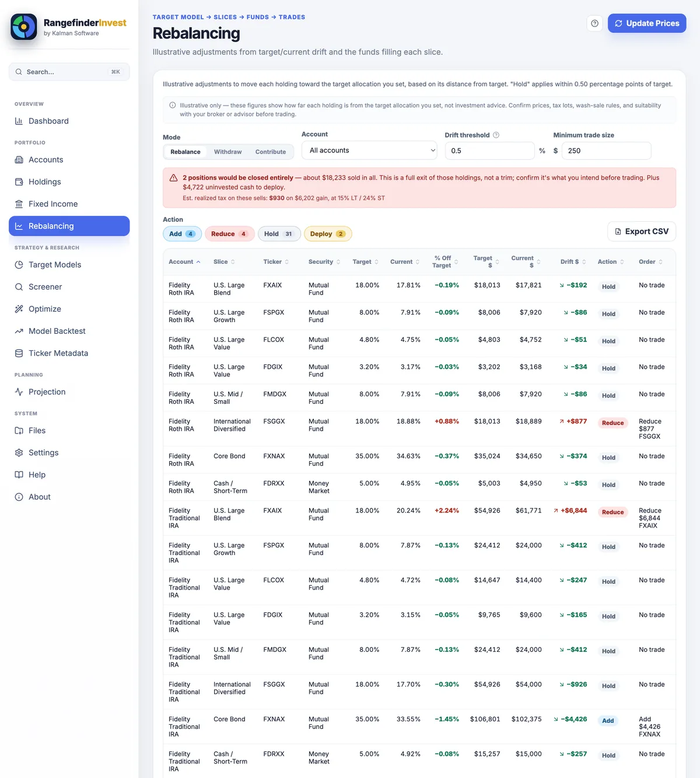Open the Screener tool
This screenshot has width=700, height=778.
(x=69, y=287)
